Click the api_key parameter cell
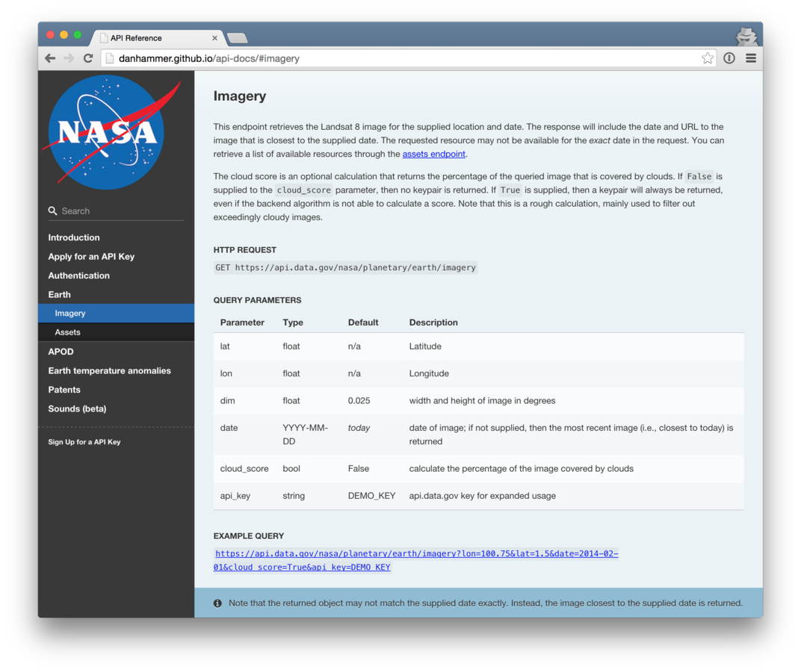 235,495
